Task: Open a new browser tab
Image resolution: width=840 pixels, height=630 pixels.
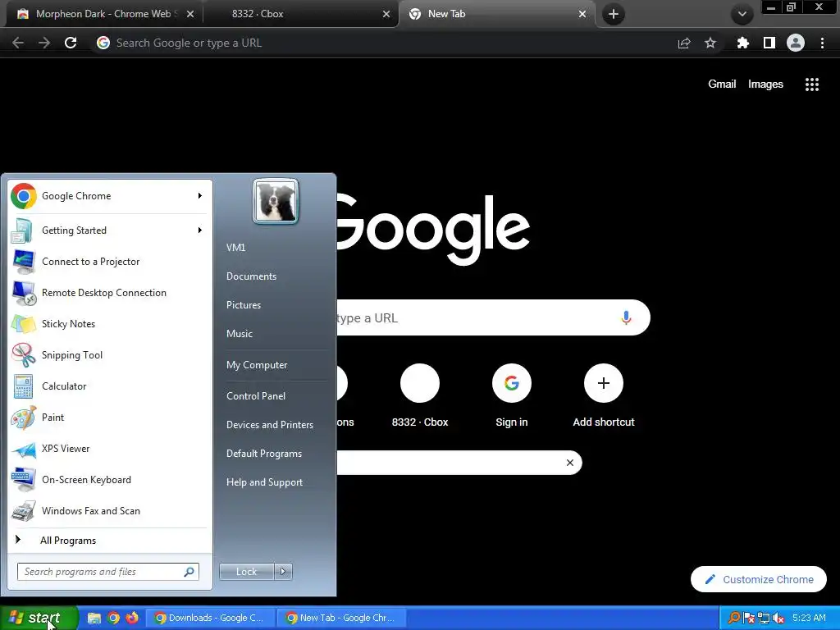Action: tap(614, 14)
